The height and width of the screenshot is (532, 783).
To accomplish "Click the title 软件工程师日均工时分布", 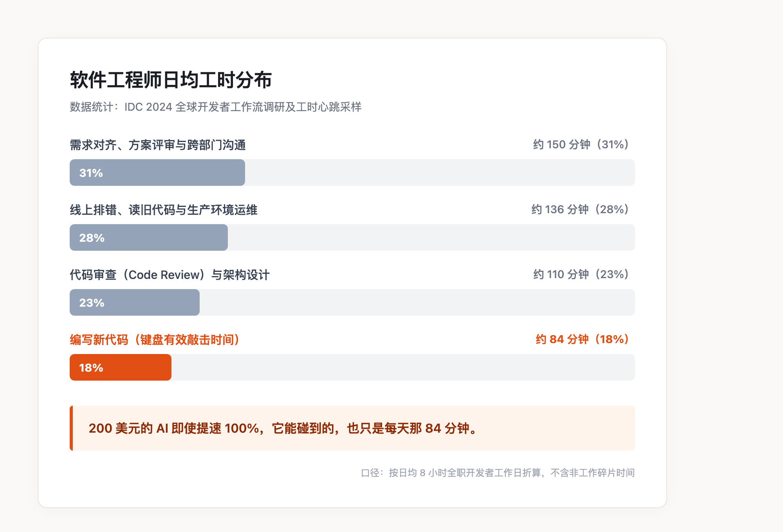I will click(x=171, y=80).
